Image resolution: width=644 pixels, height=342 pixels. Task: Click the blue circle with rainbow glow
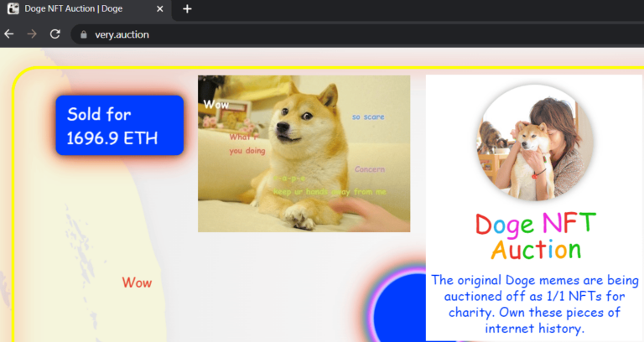(x=400, y=308)
